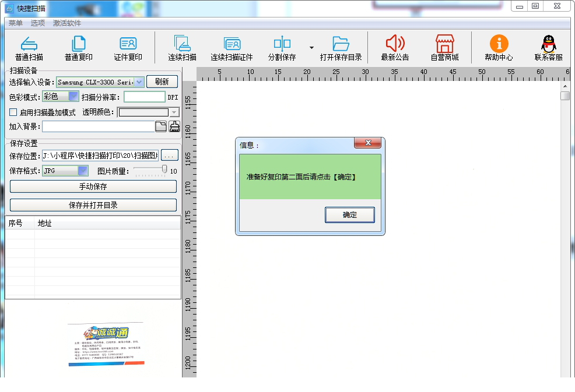Viewport: 575px width, 392px height.
Task: Click the 普通扫描 scan icon
Action: tap(29, 48)
